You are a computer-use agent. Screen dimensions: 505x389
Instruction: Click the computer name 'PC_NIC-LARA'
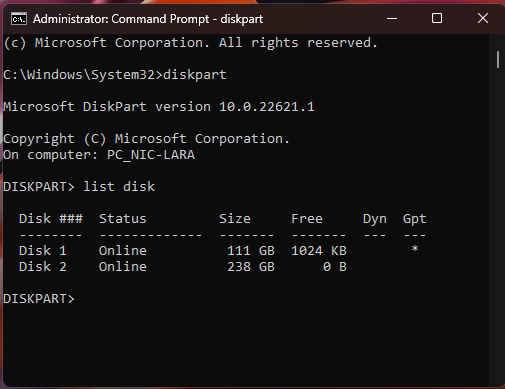(151, 155)
